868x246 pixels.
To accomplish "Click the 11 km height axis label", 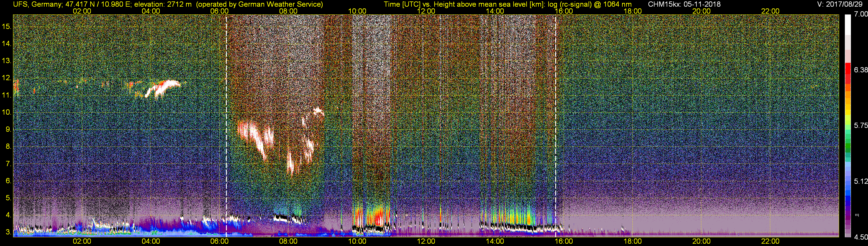I will [7, 96].
